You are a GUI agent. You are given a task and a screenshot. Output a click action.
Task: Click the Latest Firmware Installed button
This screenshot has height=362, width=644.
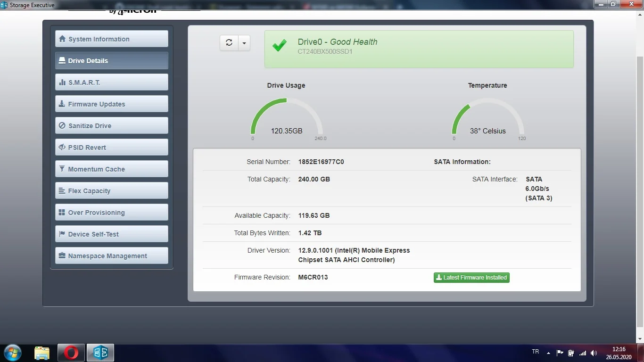(471, 278)
